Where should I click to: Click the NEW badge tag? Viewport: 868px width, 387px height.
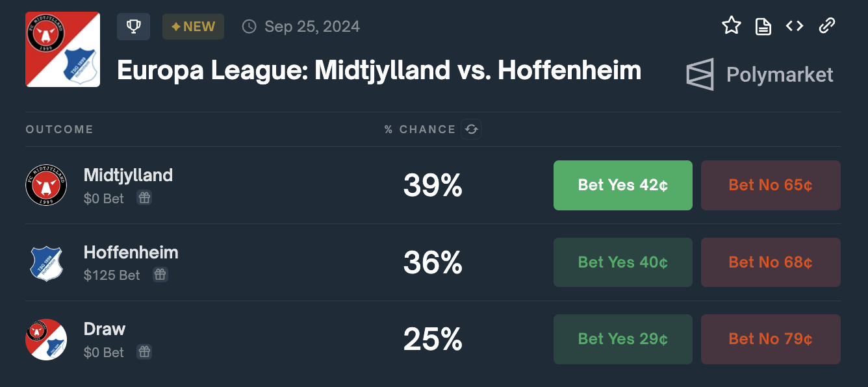(x=193, y=27)
